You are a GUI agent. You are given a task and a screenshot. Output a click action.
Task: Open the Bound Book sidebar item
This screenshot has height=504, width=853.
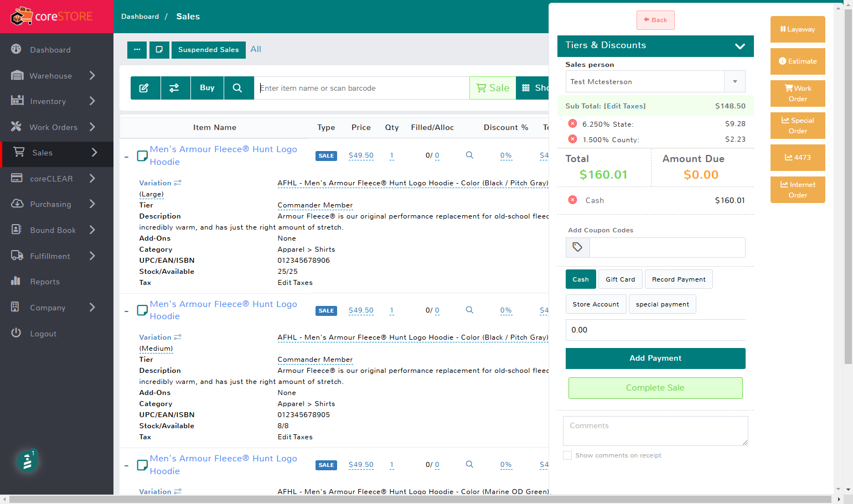pos(56,230)
